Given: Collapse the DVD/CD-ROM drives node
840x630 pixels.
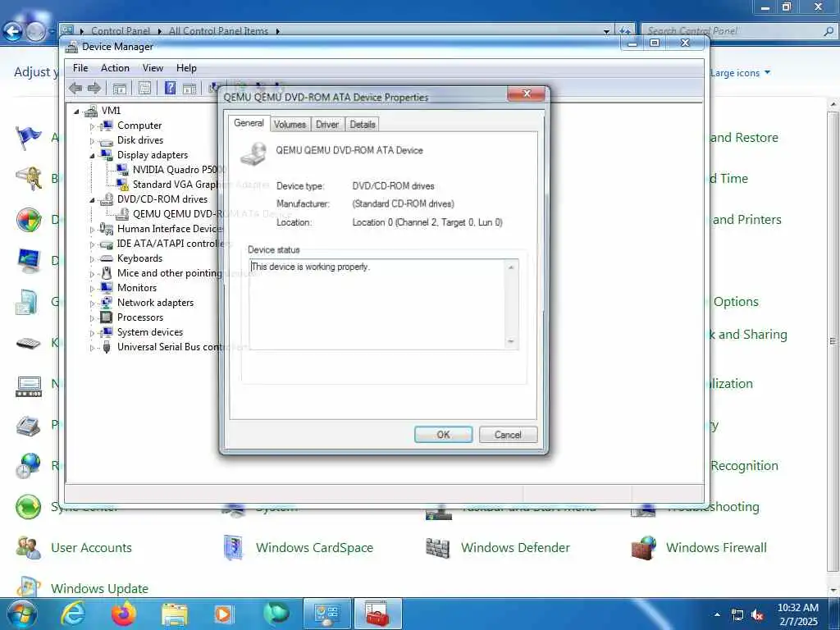Looking at the screenshot, I should coord(92,200).
